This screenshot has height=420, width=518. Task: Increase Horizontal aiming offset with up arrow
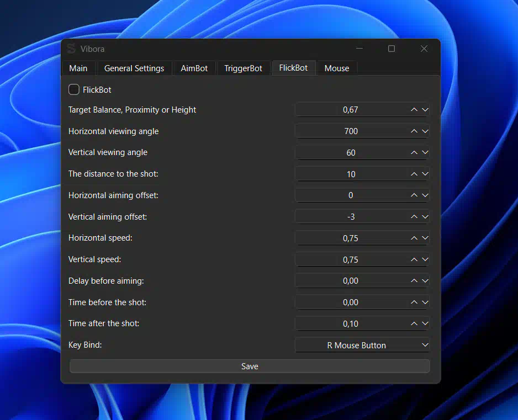(x=414, y=195)
